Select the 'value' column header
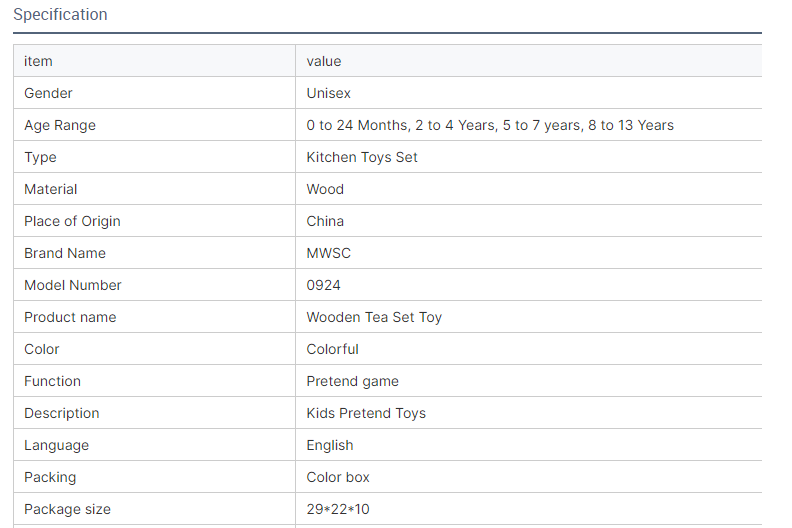Image resolution: width=792 pixels, height=528 pixels. 324,61
